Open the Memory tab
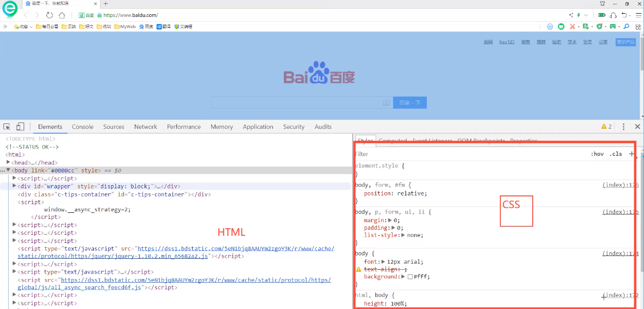Screen dimensions: 644x309 pyautogui.click(x=222, y=127)
